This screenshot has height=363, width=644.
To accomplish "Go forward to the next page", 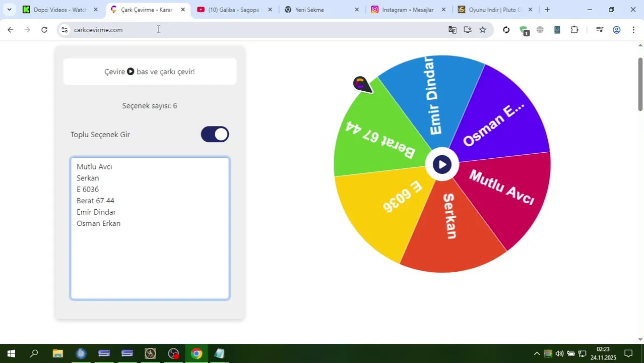I will pyautogui.click(x=27, y=30).
